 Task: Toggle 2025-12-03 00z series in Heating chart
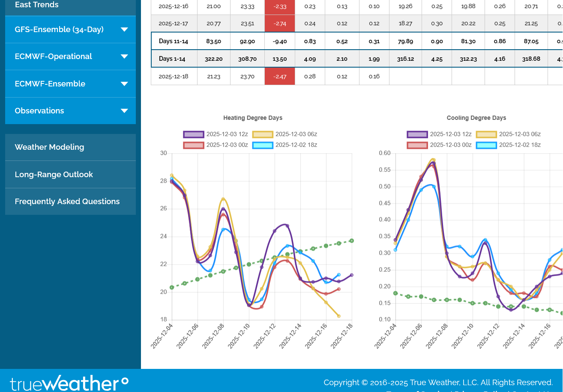pyautogui.click(x=207, y=145)
